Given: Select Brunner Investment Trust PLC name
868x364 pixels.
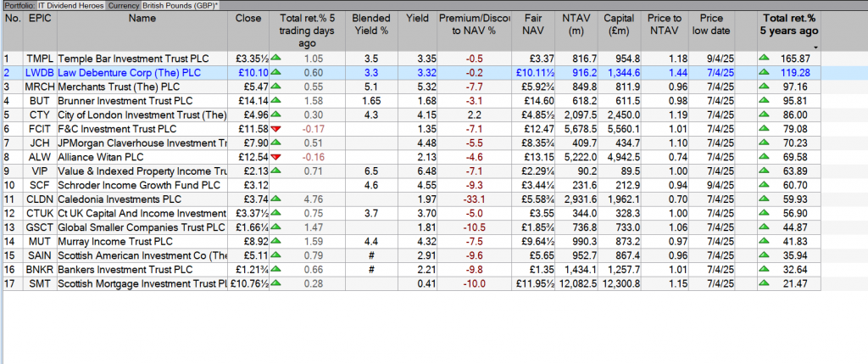Looking at the screenshot, I should click(x=125, y=101).
